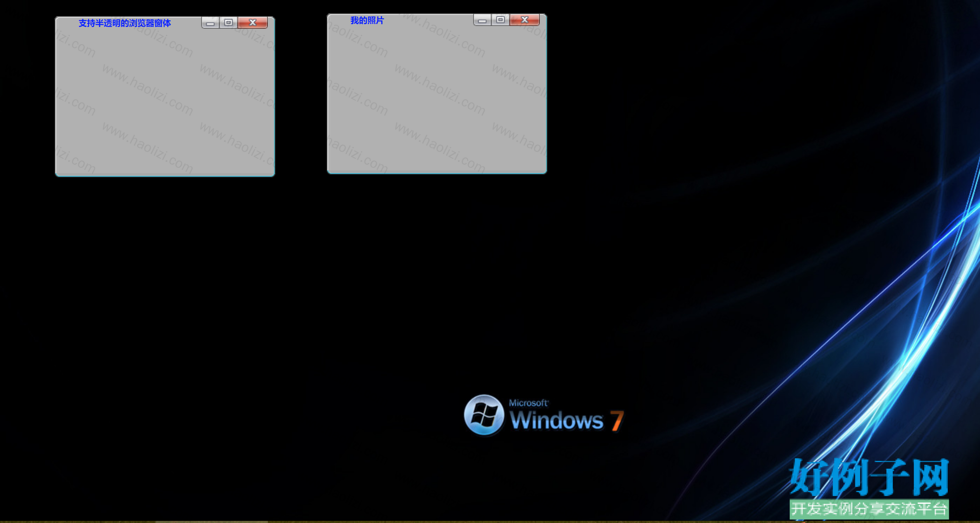The image size is (980, 523).
Task: Maximize the 支持半透明的浏览器窗体 window
Action: [x=229, y=23]
